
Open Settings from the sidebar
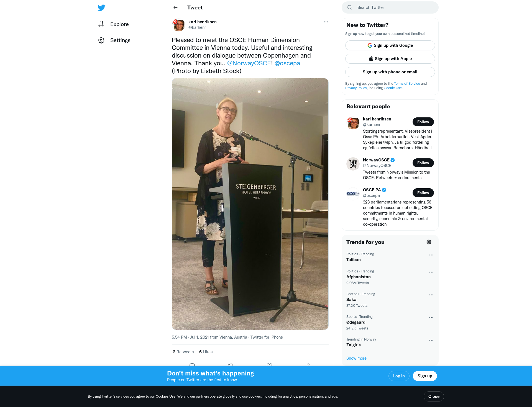click(x=114, y=40)
